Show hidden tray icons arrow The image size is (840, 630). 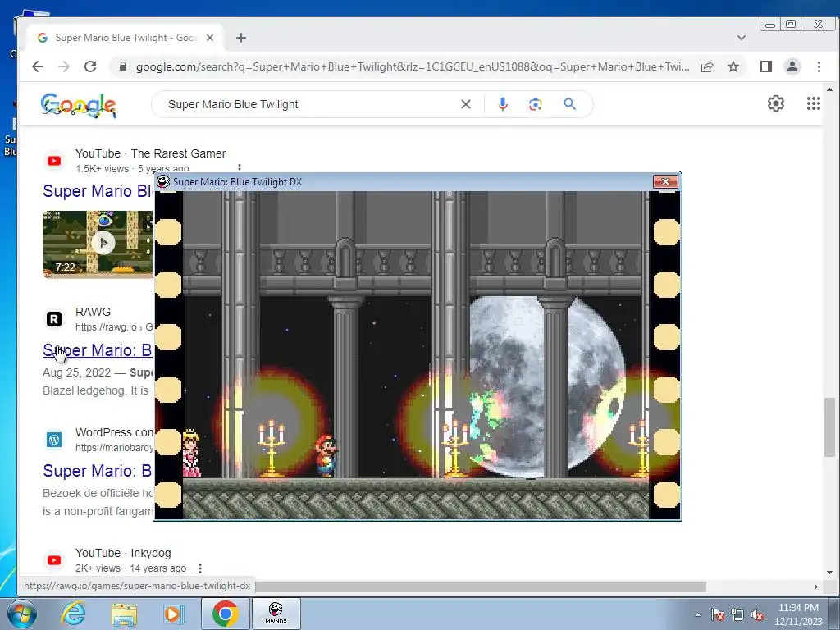(x=697, y=614)
